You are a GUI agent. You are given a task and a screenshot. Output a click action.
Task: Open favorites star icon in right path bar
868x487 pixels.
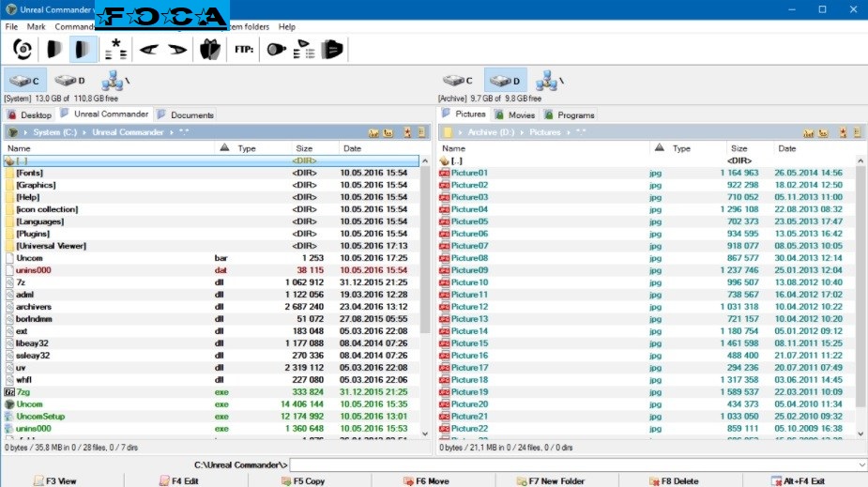click(x=843, y=132)
